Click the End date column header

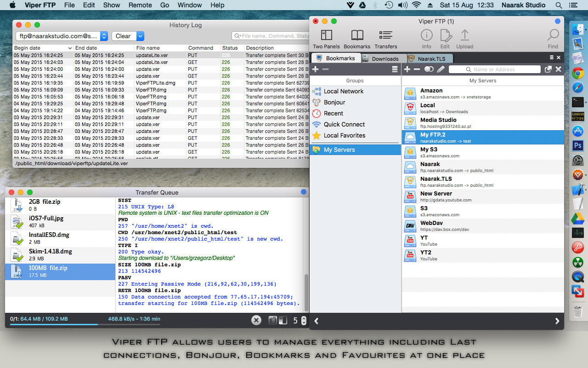(104, 48)
